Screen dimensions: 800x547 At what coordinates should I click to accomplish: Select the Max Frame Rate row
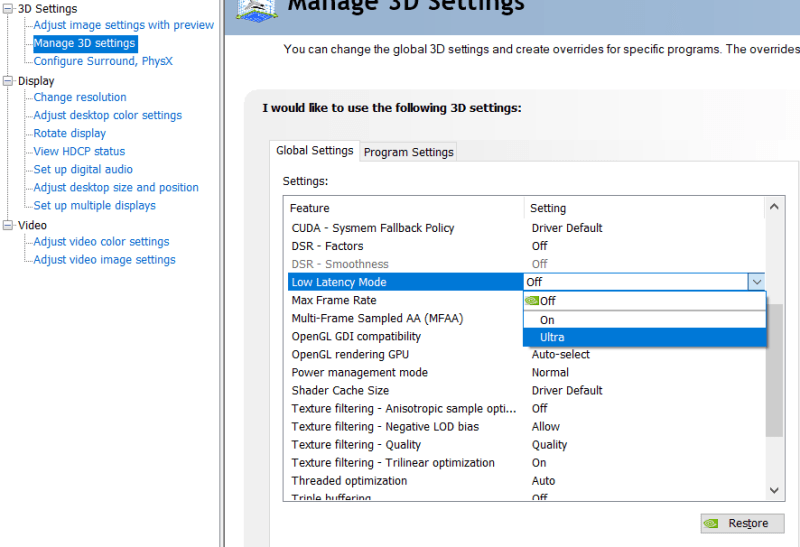click(406, 300)
